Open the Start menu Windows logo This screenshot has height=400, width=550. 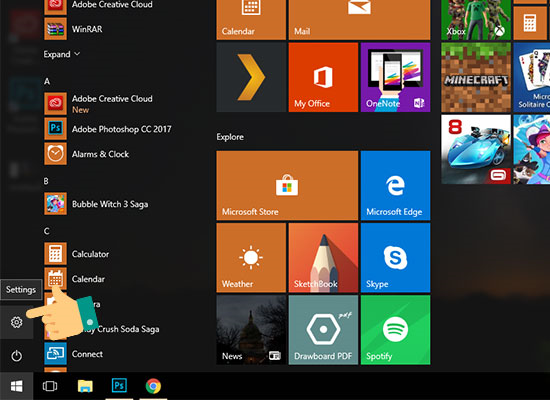tap(16, 386)
